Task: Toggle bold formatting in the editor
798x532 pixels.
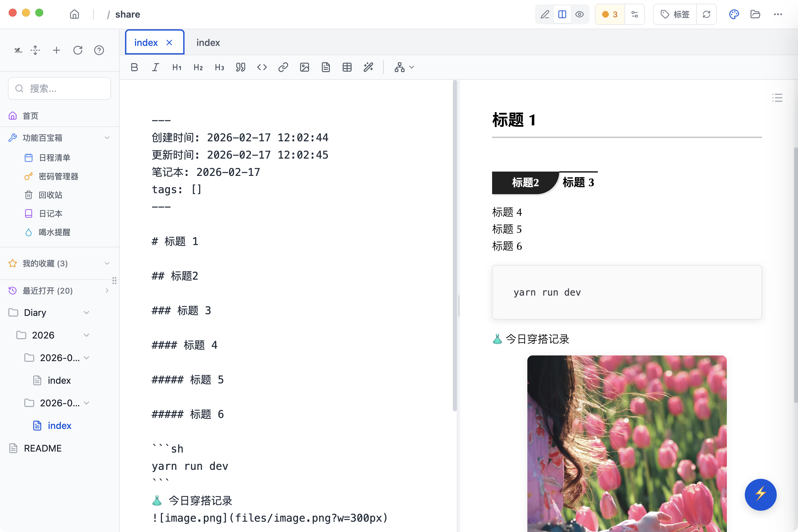Action: pos(134,67)
